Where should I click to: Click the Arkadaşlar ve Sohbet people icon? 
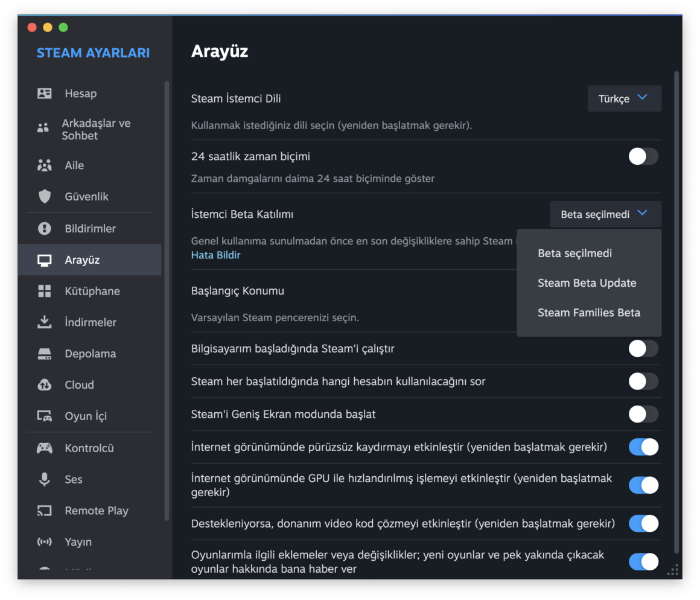pyautogui.click(x=43, y=128)
